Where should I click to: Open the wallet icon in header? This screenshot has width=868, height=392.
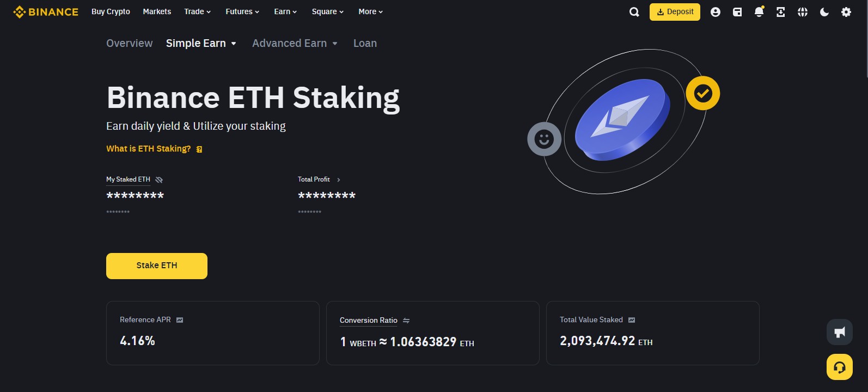pos(737,12)
